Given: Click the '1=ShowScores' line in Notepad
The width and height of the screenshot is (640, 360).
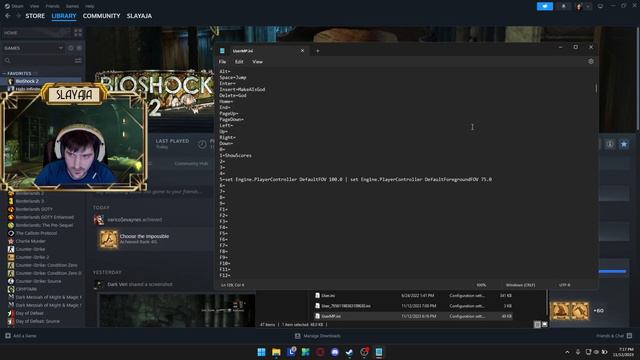Looking at the screenshot, I should click(x=236, y=156).
